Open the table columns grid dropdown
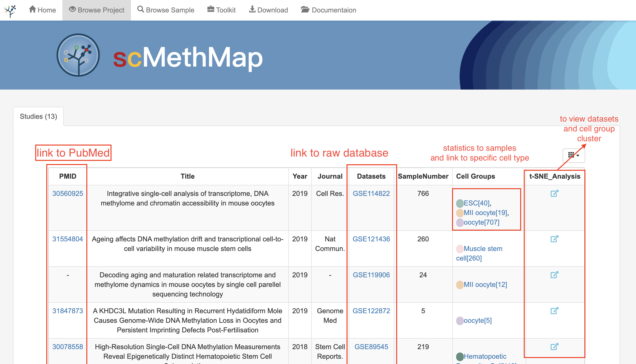 point(573,155)
